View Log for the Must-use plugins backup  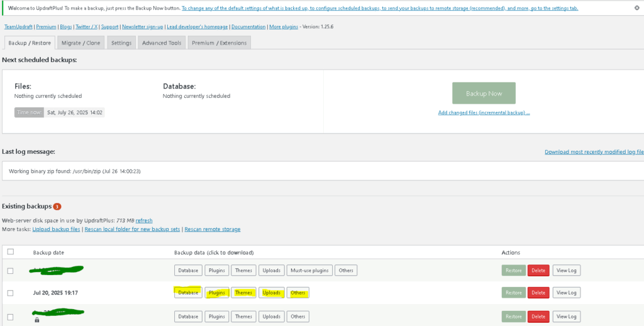(567, 270)
